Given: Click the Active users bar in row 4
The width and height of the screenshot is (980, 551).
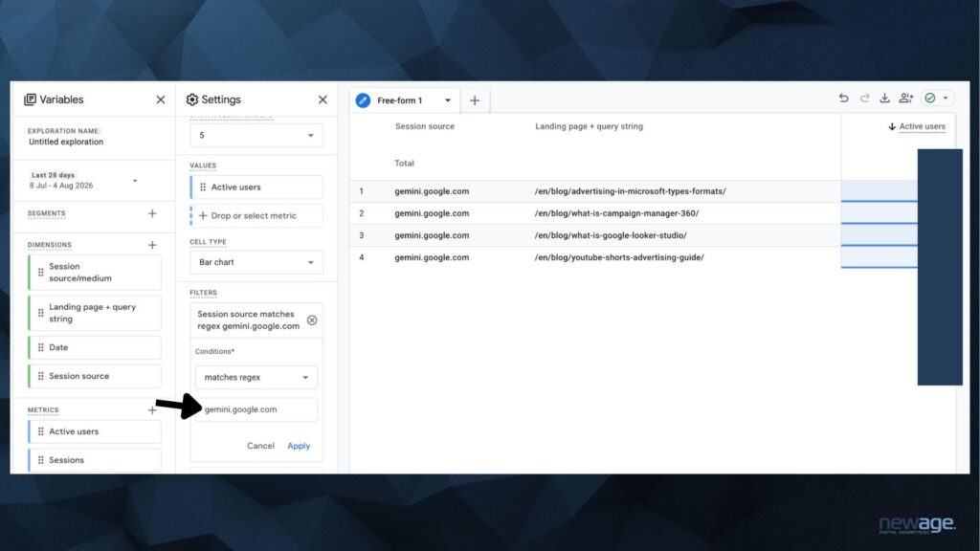Looking at the screenshot, I should pos(879,257).
